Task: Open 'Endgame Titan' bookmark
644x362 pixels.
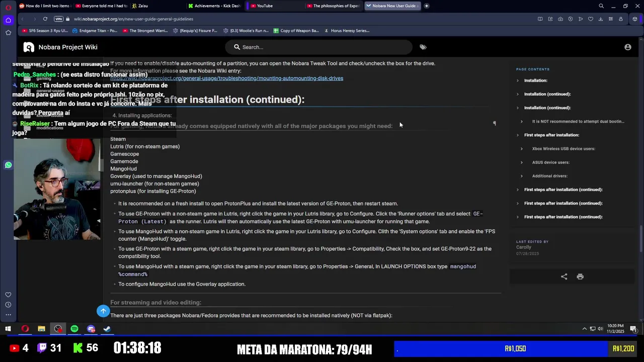Action: pyautogui.click(x=95, y=31)
